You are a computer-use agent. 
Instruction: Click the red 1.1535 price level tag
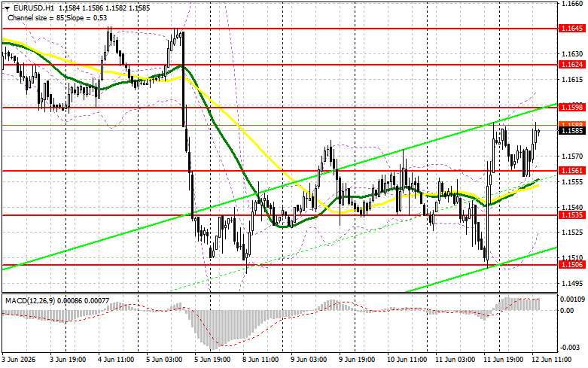point(572,215)
